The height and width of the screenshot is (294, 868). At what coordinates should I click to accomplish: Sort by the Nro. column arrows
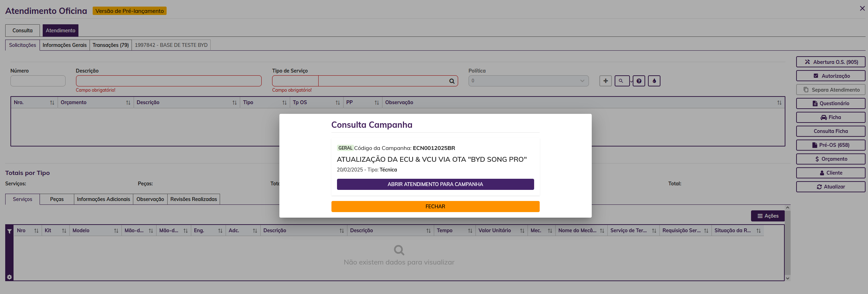click(x=52, y=103)
